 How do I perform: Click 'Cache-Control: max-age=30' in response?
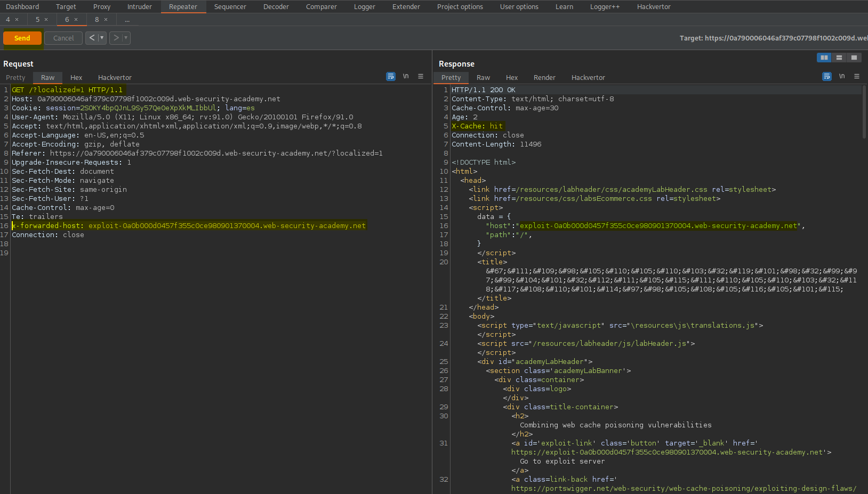pyautogui.click(x=505, y=108)
